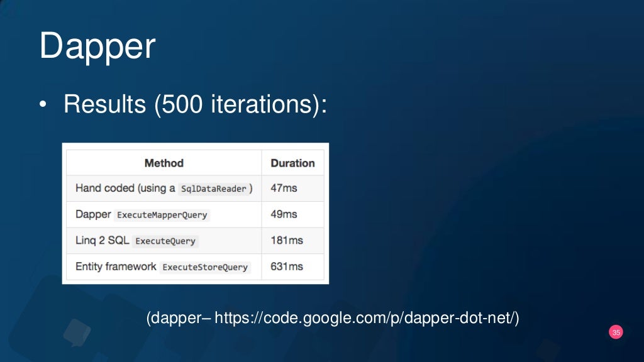The image size is (644, 362).
Task: Click the 'Hand coded (using a' text
Action: [x=125, y=188]
